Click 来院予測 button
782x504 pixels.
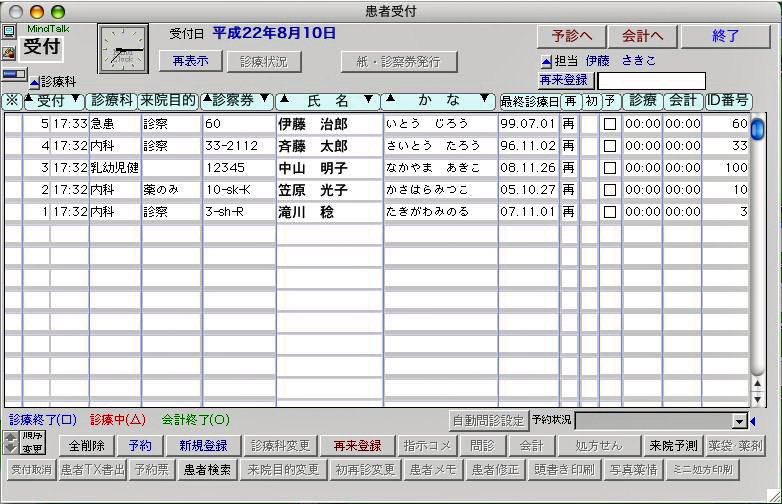click(x=673, y=446)
